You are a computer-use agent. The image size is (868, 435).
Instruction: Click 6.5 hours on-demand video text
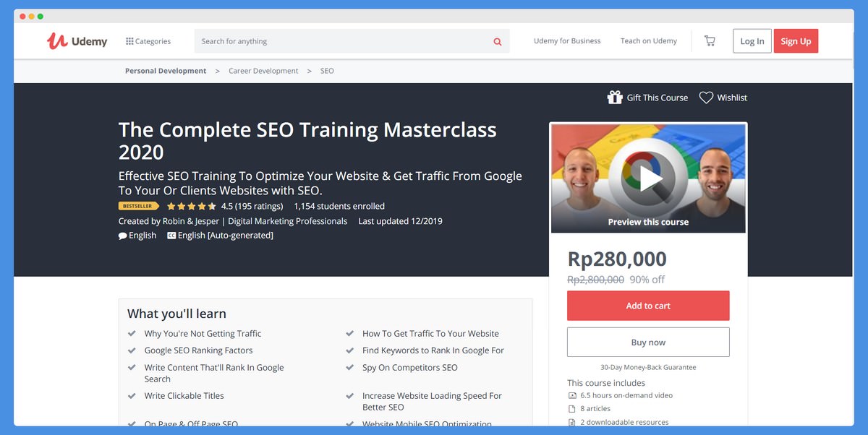626,395
